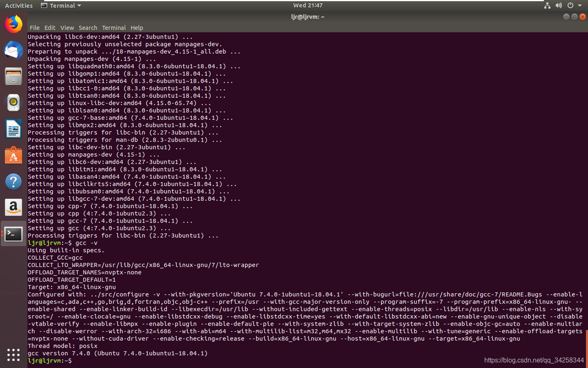This screenshot has width=588, height=368.
Task: Click the 'gcc -v' command line
Action: pyautogui.click(x=62, y=243)
